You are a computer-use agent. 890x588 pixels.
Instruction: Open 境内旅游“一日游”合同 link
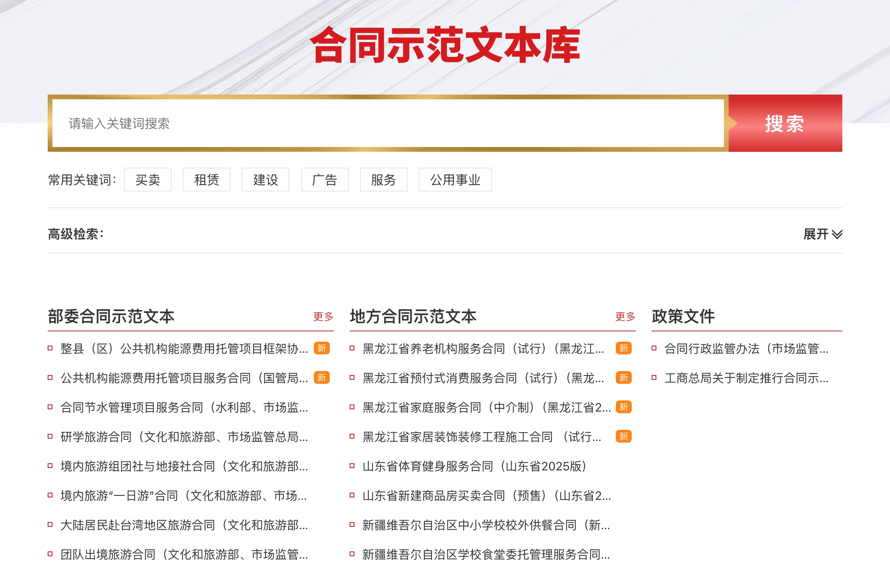184,495
